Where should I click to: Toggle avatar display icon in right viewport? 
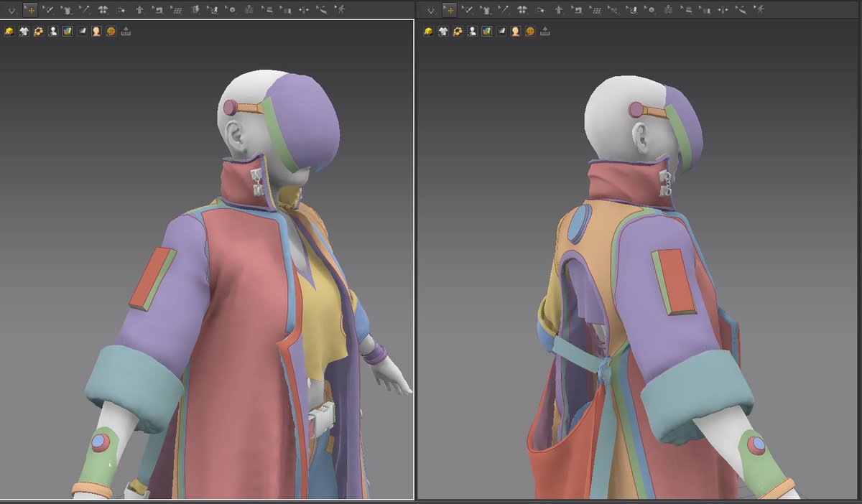coord(472,32)
